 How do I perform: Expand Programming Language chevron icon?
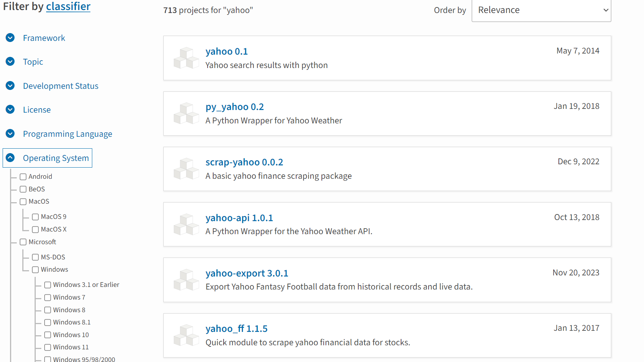tap(10, 133)
